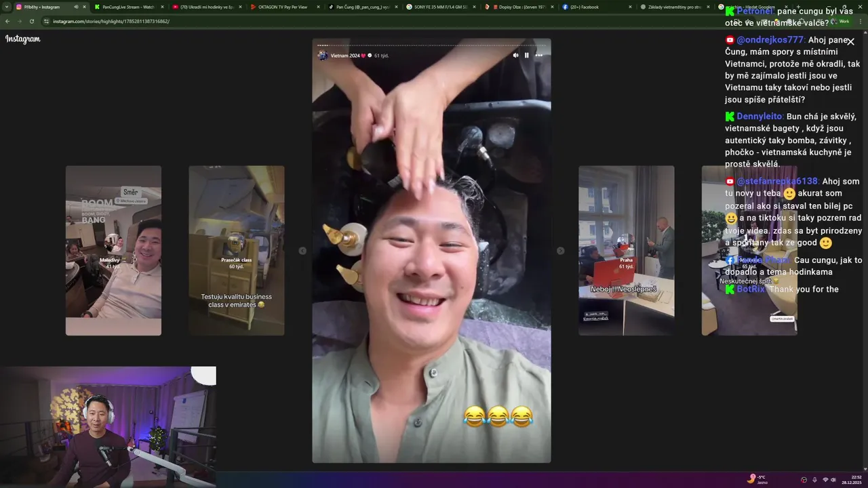The height and width of the screenshot is (488, 868).
Task: Click the site info icon in address bar
Action: pos(46,21)
